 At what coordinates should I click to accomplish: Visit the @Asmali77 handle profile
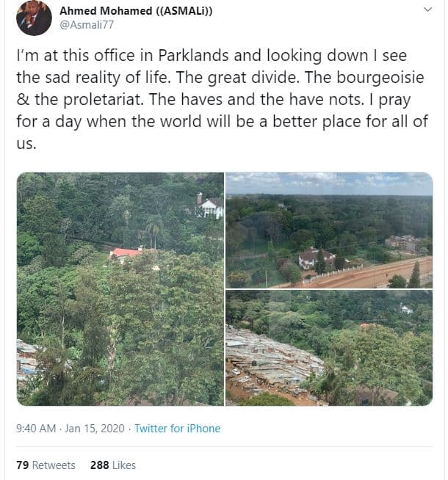(87, 24)
